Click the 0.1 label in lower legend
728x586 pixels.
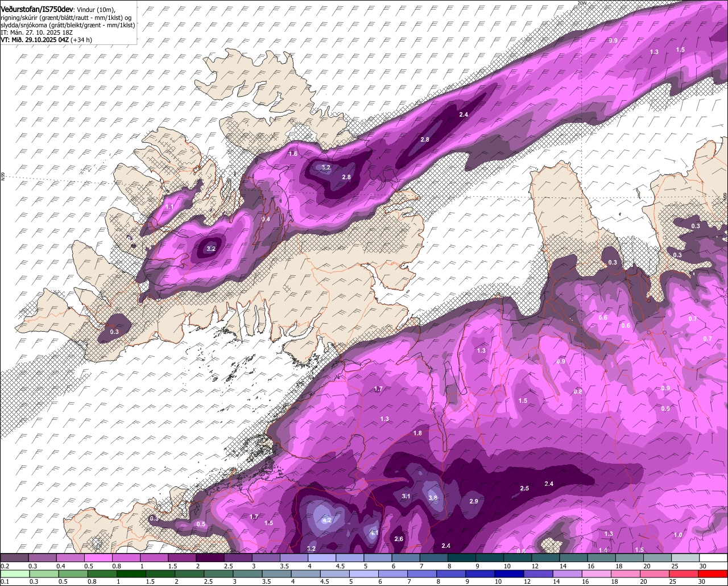click(x=5, y=582)
